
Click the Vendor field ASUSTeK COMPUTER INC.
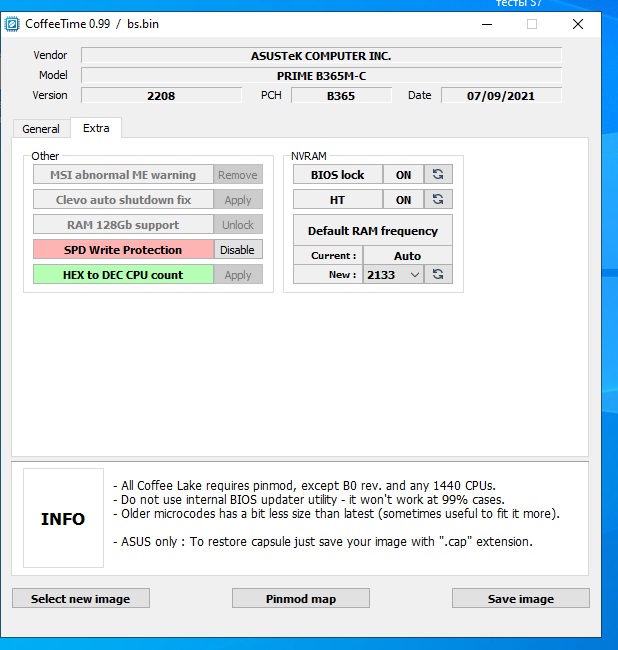(321, 56)
